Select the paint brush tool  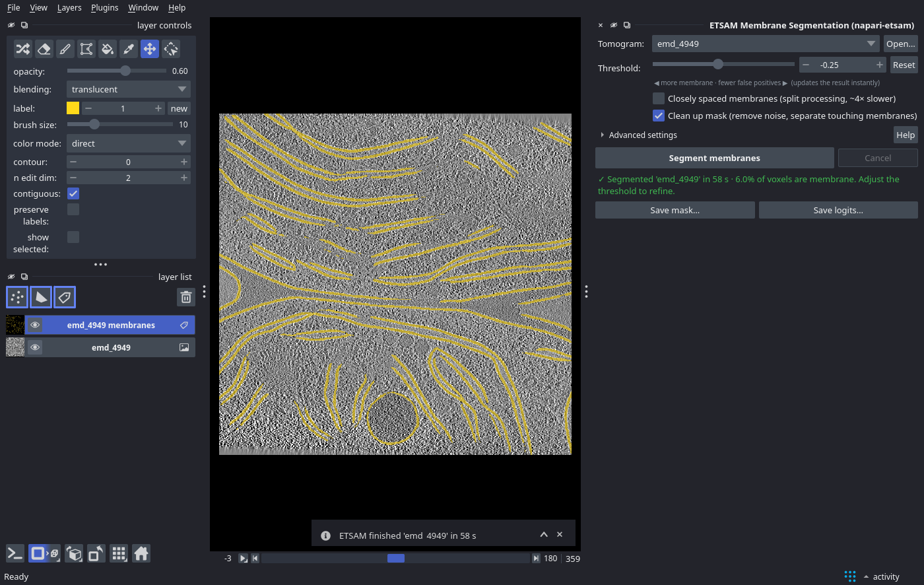pyautogui.click(x=65, y=49)
